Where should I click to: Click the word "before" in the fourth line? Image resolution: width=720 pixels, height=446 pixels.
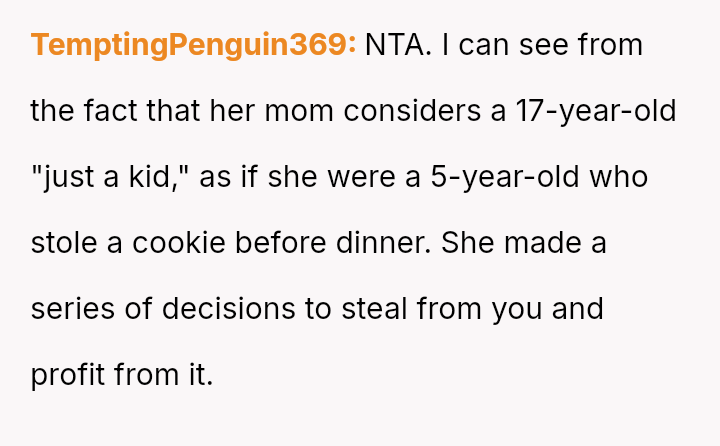[281, 243]
